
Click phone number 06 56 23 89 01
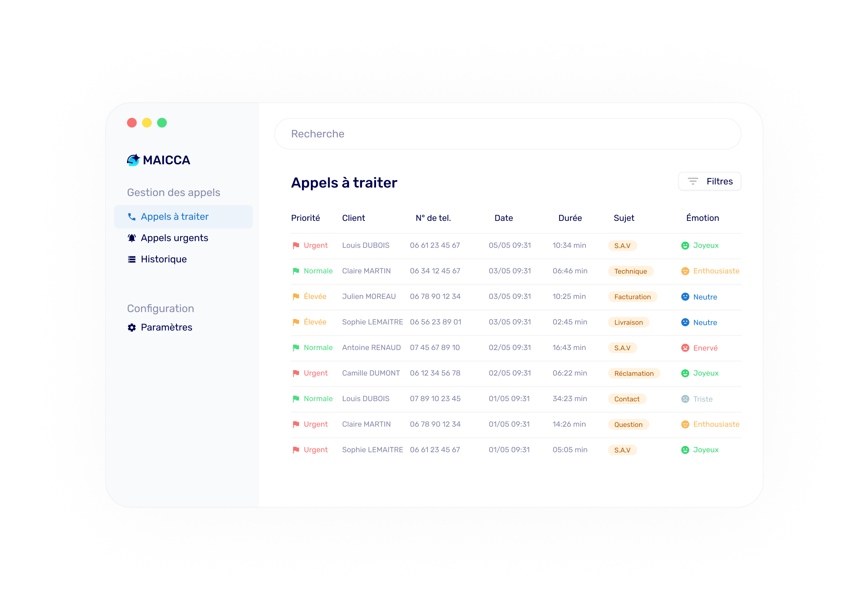click(x=435, y=322)
